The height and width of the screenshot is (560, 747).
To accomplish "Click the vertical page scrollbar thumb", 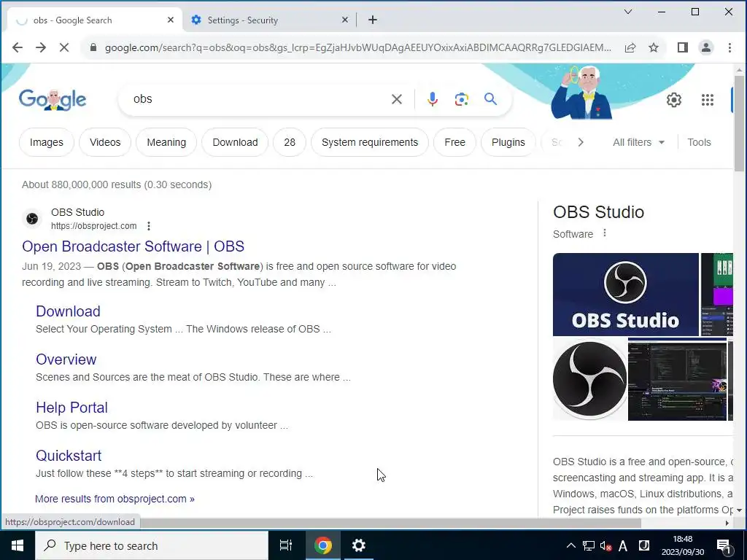I will click(739, 122).
